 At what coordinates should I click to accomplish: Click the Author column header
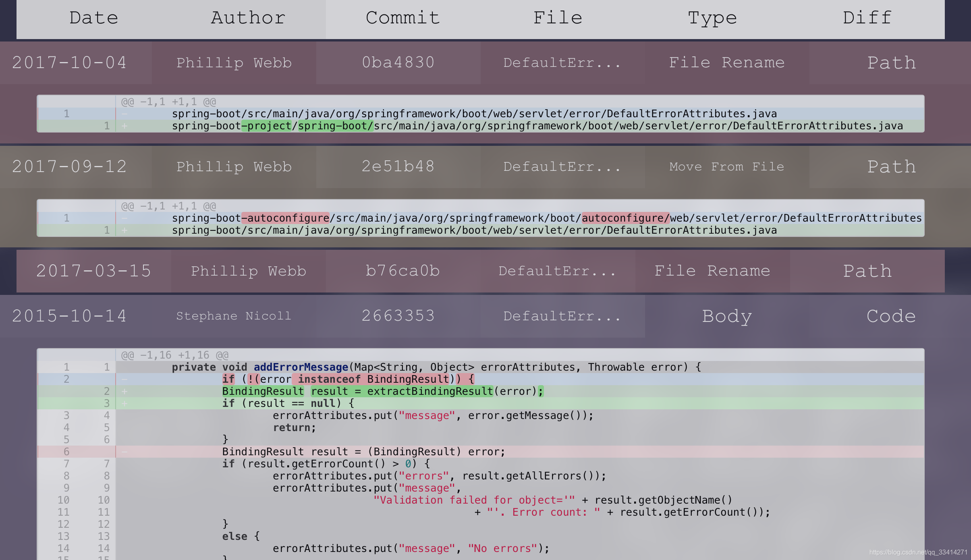tap(248, 18)
